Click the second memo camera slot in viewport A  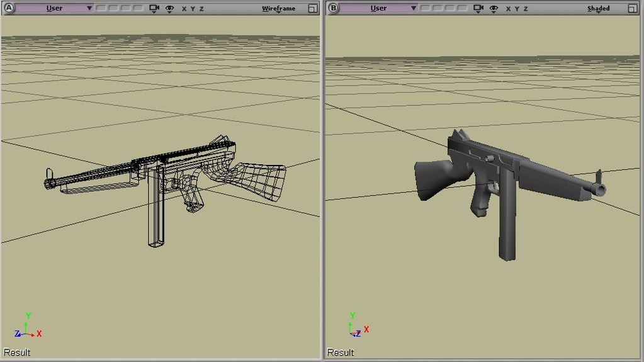(113, 8)
